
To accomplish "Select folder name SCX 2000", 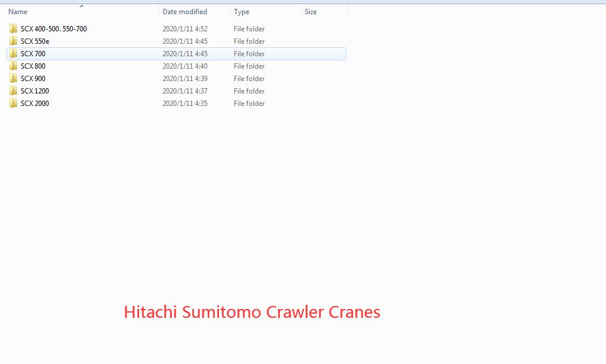I will click(35, 103).
